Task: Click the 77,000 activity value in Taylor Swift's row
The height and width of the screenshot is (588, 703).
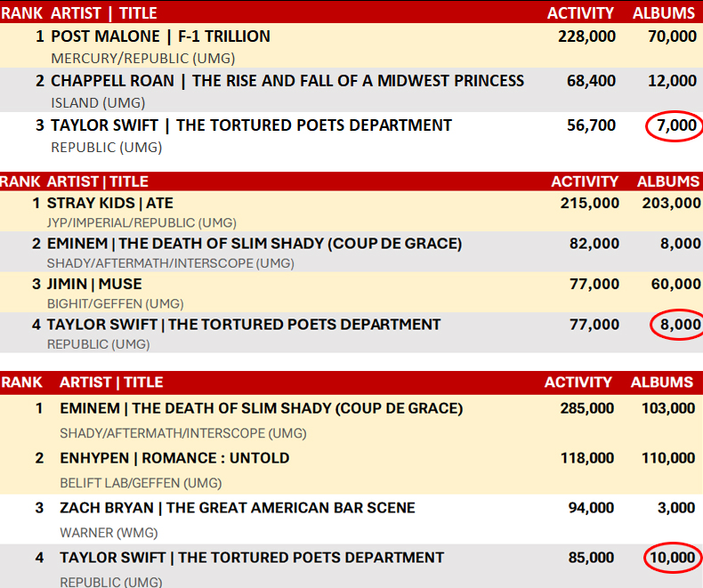Action: pos(594,324)
